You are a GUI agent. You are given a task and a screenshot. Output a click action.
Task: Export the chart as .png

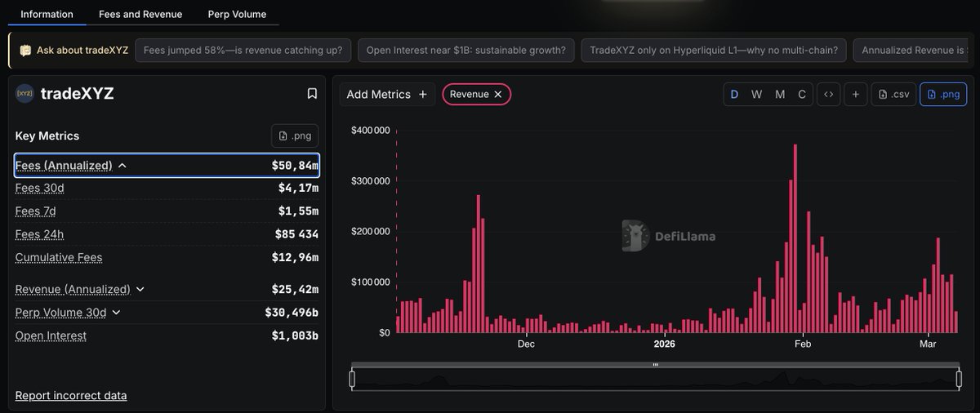click(x=943, y=95)
